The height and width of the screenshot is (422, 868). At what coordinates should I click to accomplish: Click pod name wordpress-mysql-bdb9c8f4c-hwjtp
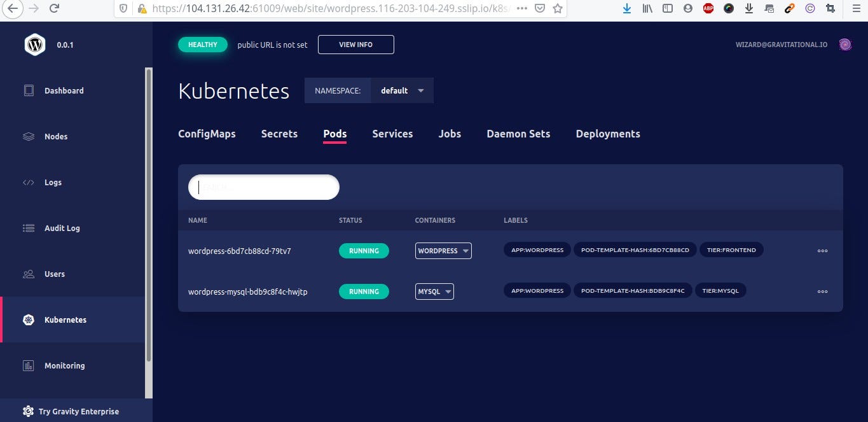tap(248, 292)
